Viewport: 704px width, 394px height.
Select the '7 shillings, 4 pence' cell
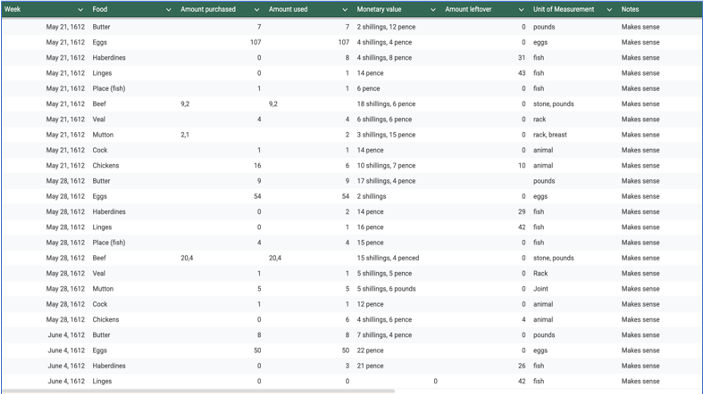[x=384, y=335]
